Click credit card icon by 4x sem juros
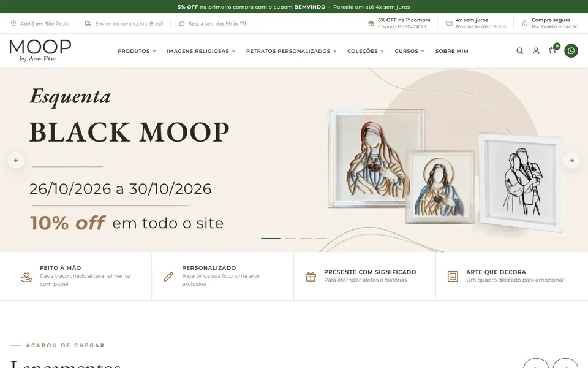The height and width of the screenshot is (368, 588). [449, 23]
